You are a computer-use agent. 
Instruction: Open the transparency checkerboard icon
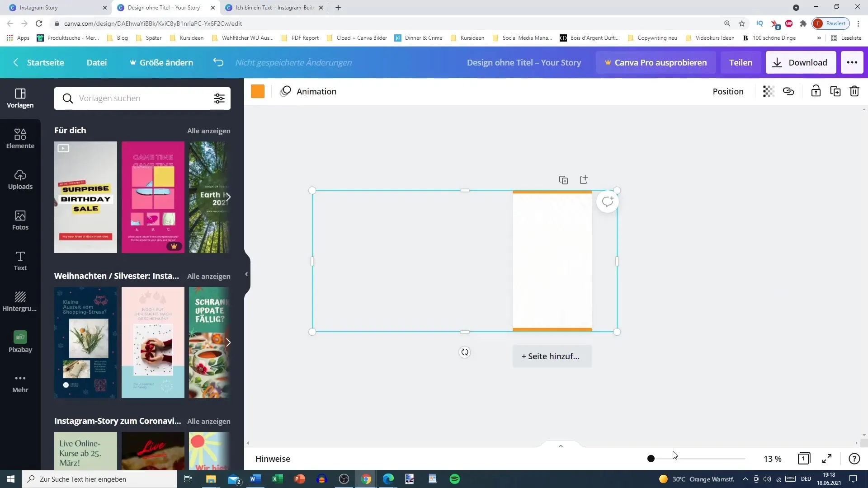[x=769, y=91]
